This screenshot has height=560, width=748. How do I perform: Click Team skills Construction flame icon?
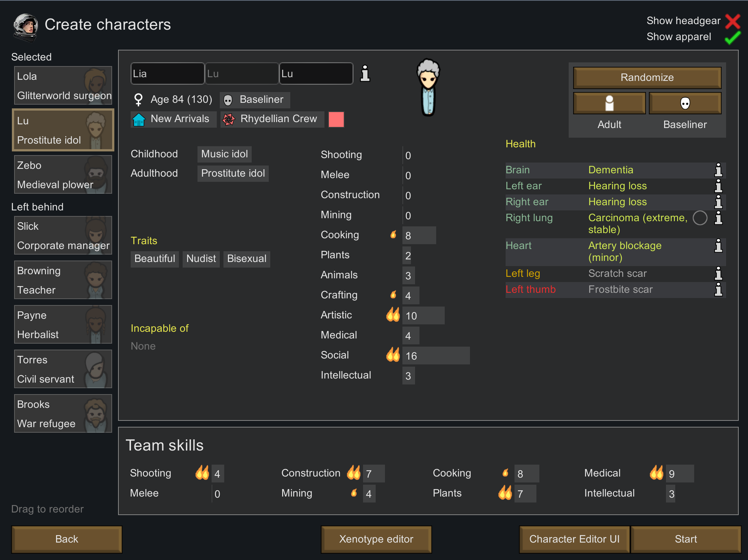point(354,473)
